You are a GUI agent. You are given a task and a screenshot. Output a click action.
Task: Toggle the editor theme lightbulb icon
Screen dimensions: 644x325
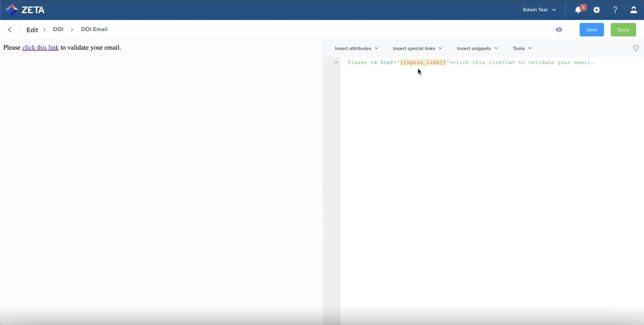pyautogui.click(x=636, y=48)
